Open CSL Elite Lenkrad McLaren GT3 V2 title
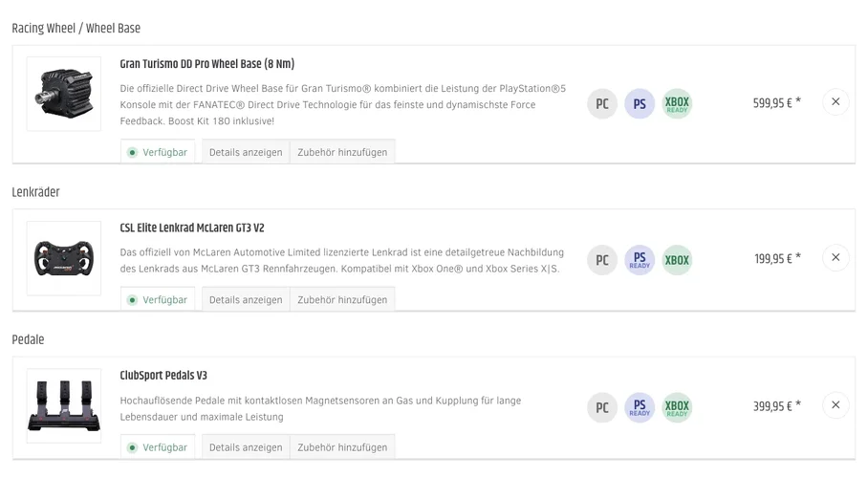Screen dimensions: 868x478 (192, 228)
